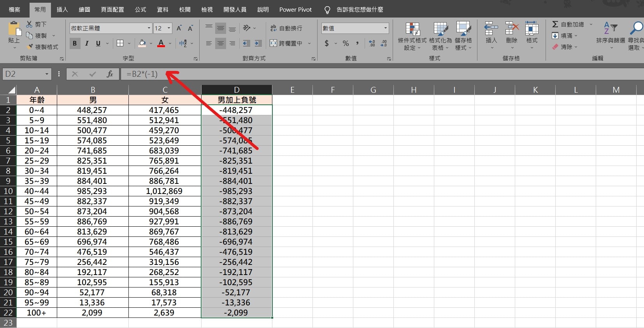Switch to the 插入 (Insert) tab
The image size is (644, 328).
(62, 9)
